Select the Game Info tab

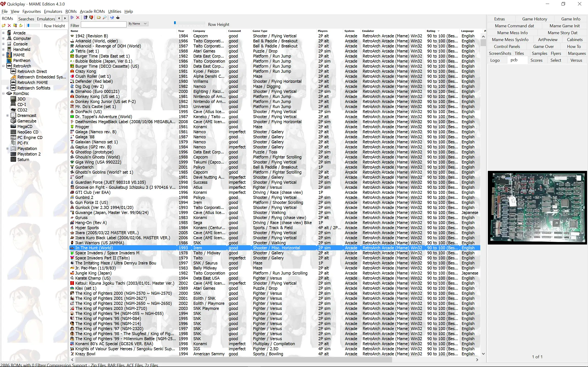coord(571,19)
